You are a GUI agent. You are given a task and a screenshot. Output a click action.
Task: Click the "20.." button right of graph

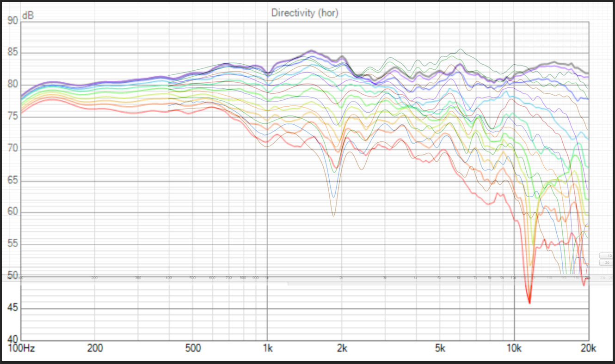[607, 262]
